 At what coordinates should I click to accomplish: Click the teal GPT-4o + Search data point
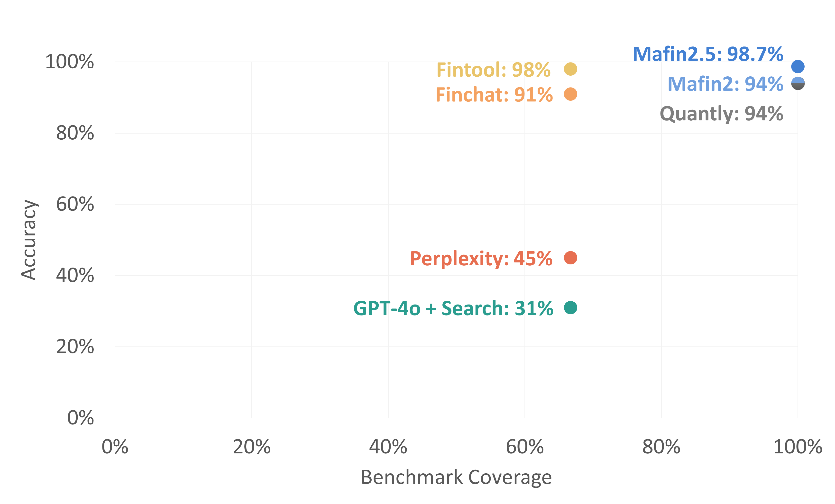pos(570,307)
